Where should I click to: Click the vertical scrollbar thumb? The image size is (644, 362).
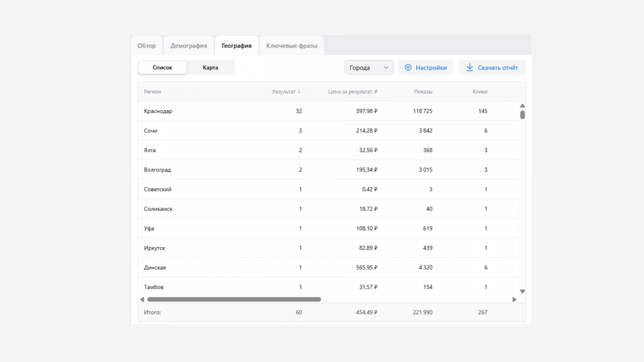522,115
